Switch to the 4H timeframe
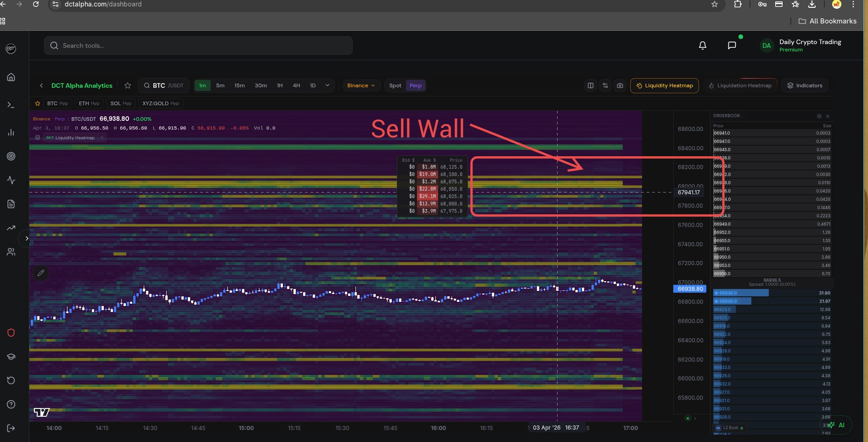868x442 pixels. [296, 85]
